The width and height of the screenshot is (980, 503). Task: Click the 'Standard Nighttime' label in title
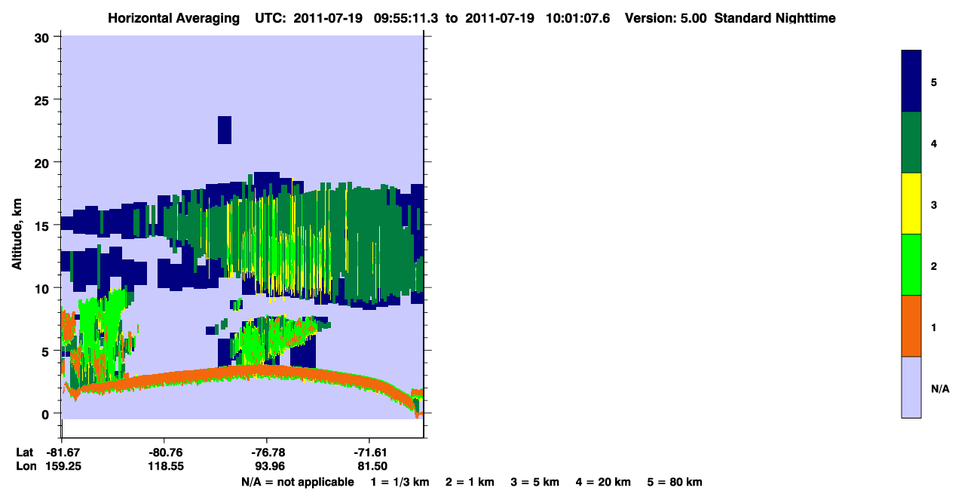pyautogui.click(x=775, y=18)
